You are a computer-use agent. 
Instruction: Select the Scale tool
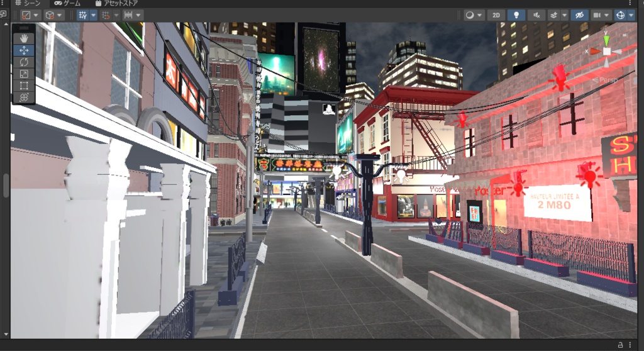[x=24, y=74]
